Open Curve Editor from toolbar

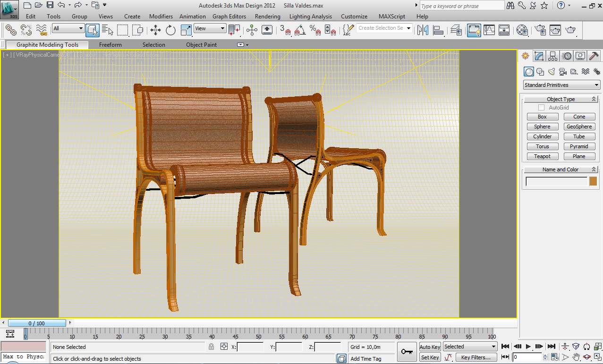click(489, 30)
